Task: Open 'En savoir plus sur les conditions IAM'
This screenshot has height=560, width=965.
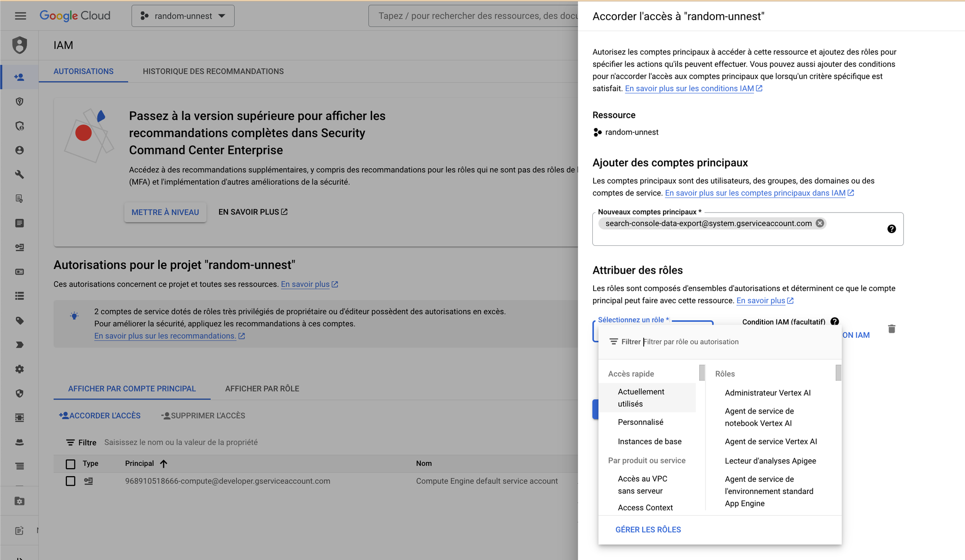Action: (x=694, y=89)
